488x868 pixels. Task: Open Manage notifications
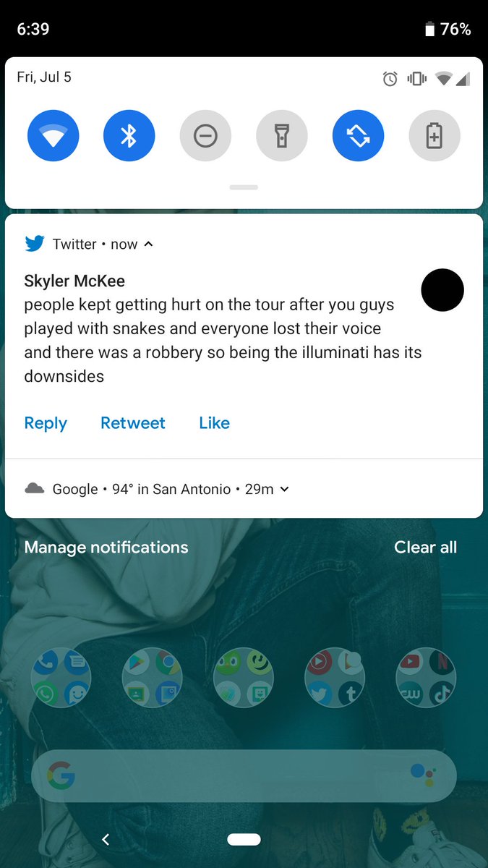(106, 548)
